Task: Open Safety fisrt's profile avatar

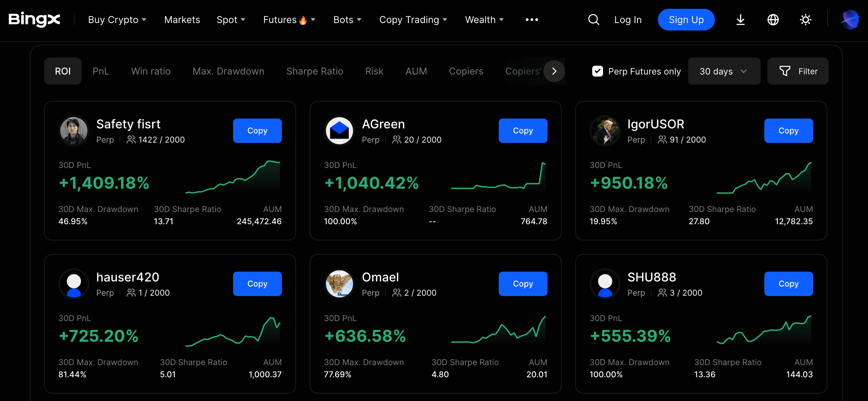Action: point(74,131)
